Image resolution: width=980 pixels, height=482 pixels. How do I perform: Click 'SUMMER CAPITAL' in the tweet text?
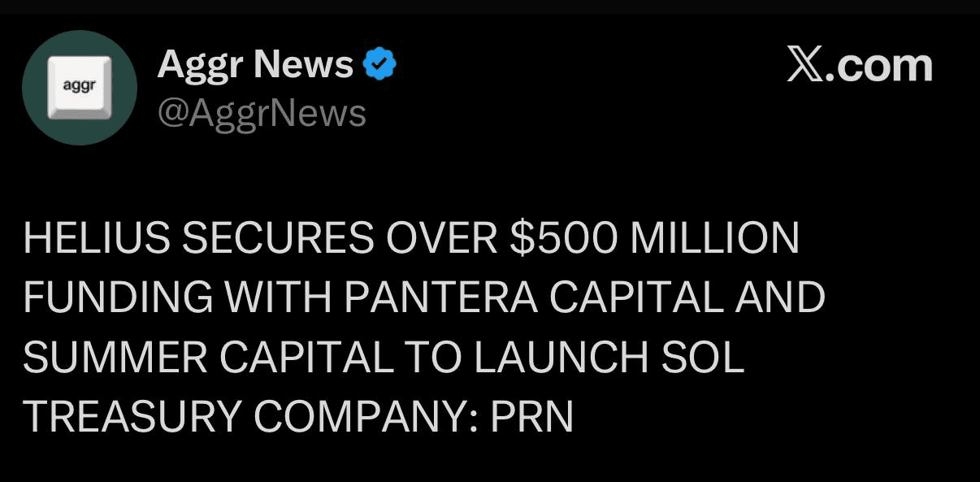coord(215,358)
